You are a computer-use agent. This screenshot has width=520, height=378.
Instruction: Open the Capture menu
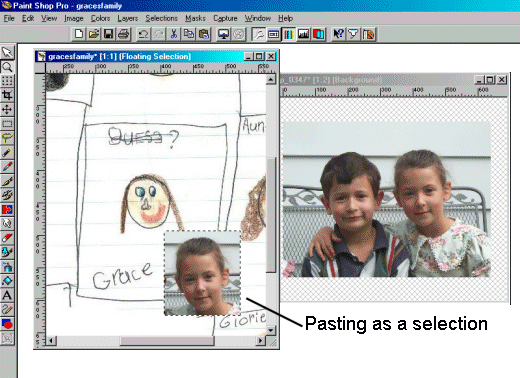point(225,18)
